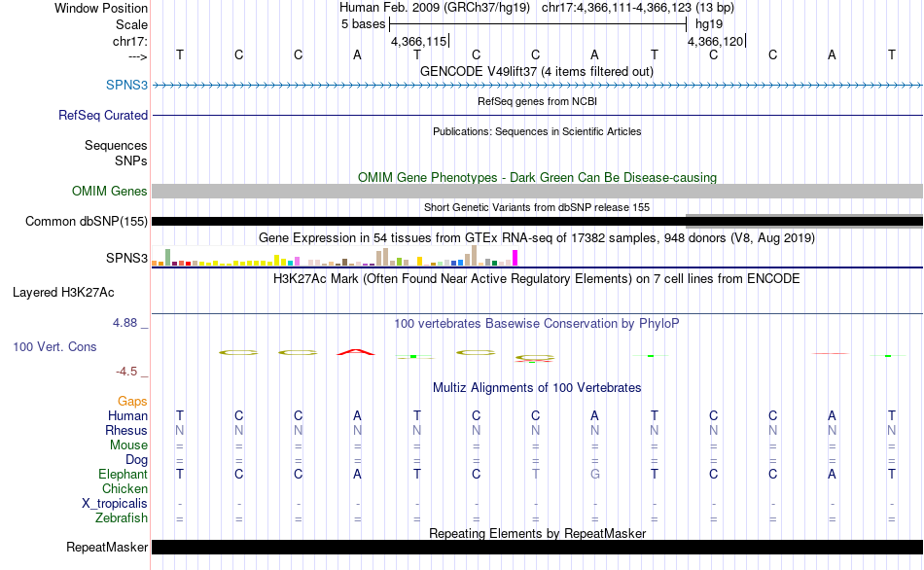Click the Rhesus species label
This screenshot has width=924, height=570.
tap(126, 430)
